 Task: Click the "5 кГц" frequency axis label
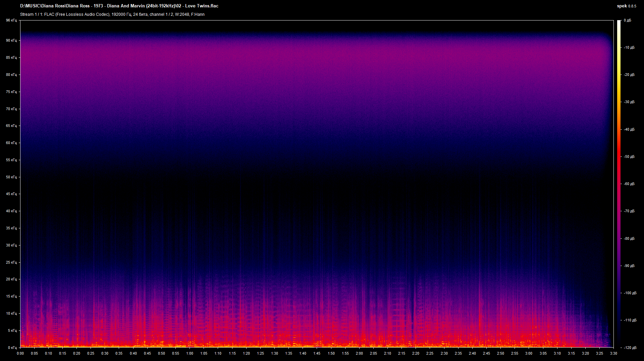(x=12, y=330)
